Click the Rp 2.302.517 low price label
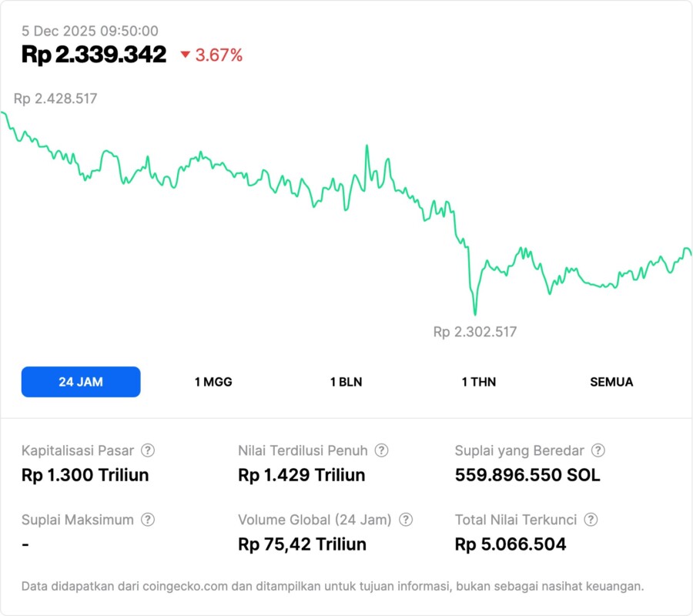 475,332
